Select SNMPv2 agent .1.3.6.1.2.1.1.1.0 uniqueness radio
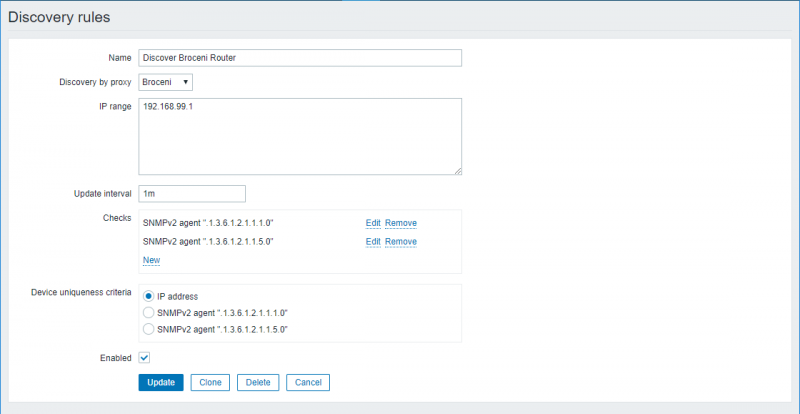This screenshot has height=414, width=800. pyautogui.click(x=148, y=313)
